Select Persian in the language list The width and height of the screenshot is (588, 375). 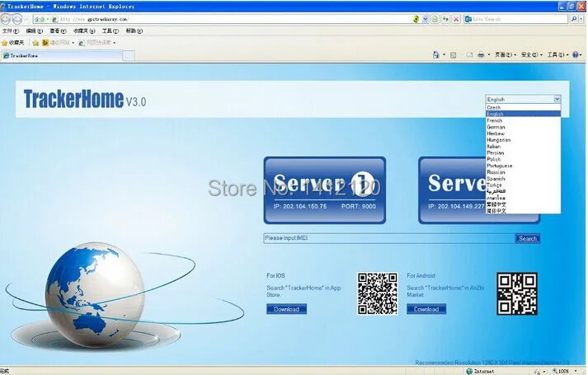click(523, 152)
